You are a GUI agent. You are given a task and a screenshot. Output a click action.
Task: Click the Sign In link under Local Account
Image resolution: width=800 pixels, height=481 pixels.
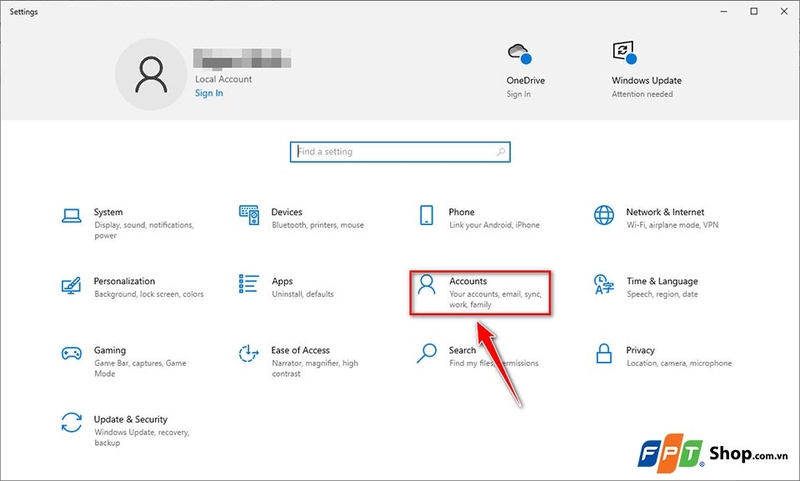click(209, 94)
